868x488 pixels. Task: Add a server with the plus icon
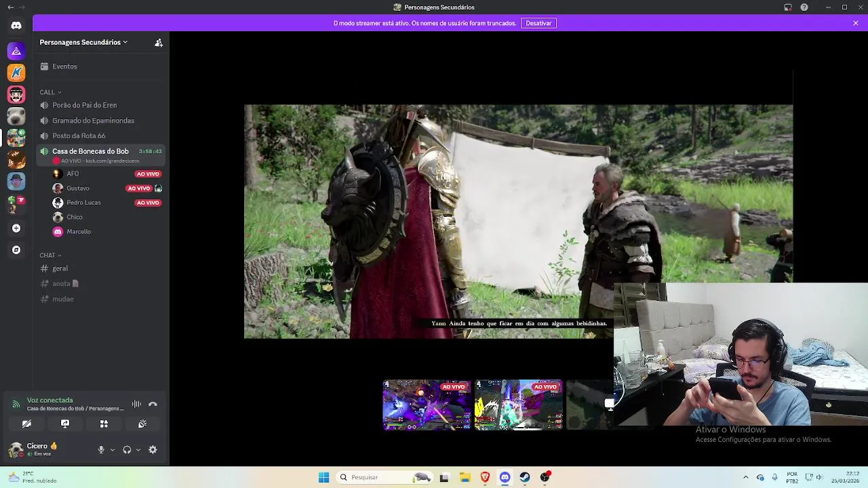pyautogui.click(x=16, y=228)
